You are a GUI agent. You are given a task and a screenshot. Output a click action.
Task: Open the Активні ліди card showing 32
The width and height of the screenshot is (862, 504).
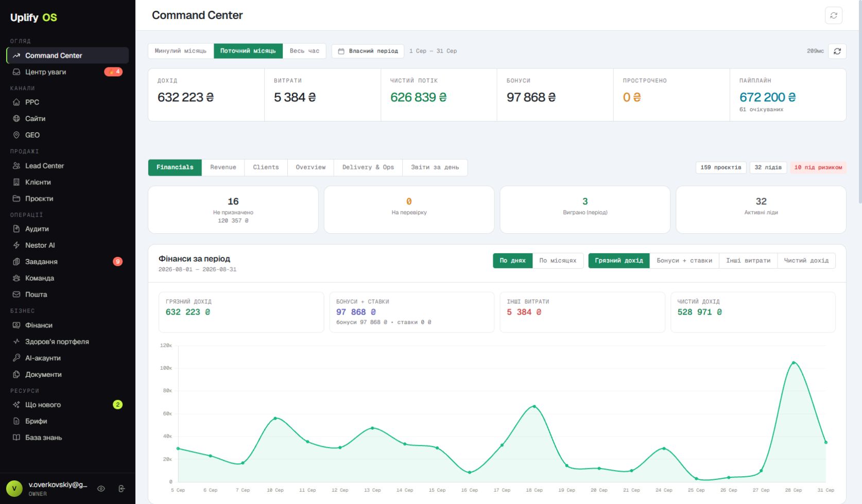point(761,210)
